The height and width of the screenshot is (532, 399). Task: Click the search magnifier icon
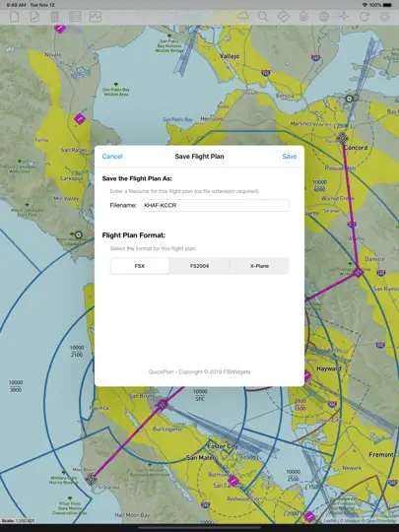click(x=263, y=17)
